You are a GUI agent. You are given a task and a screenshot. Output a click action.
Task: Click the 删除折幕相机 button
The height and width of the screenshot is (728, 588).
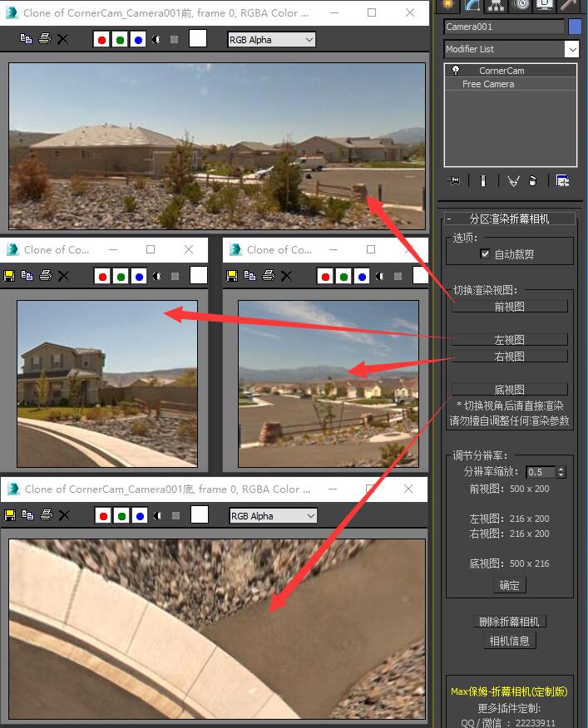[509, 622]
